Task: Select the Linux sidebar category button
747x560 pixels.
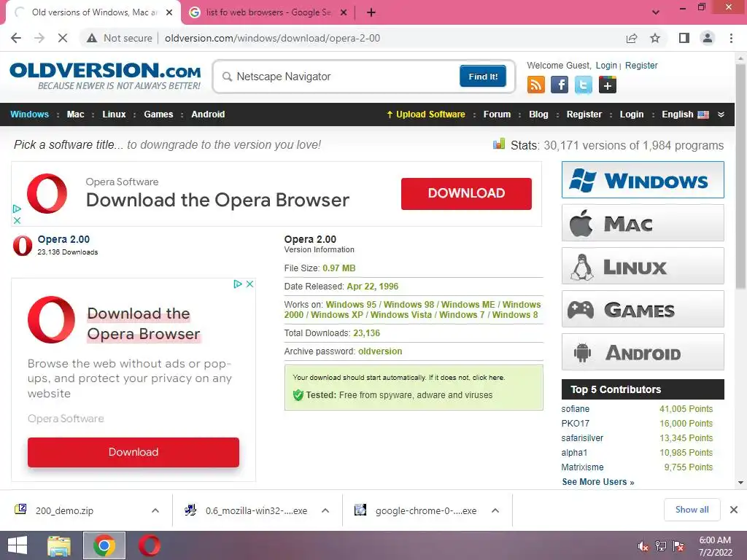Action: pyautogui.click(x=643, y=265)
